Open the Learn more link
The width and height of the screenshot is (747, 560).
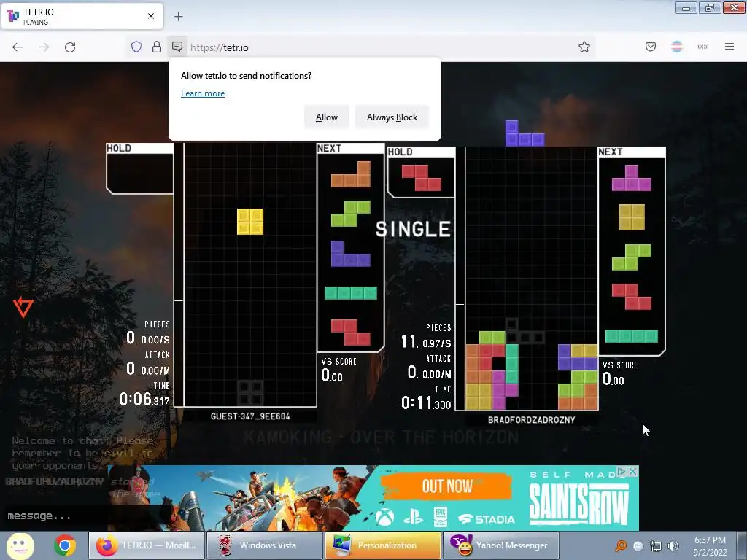(203, 93)
